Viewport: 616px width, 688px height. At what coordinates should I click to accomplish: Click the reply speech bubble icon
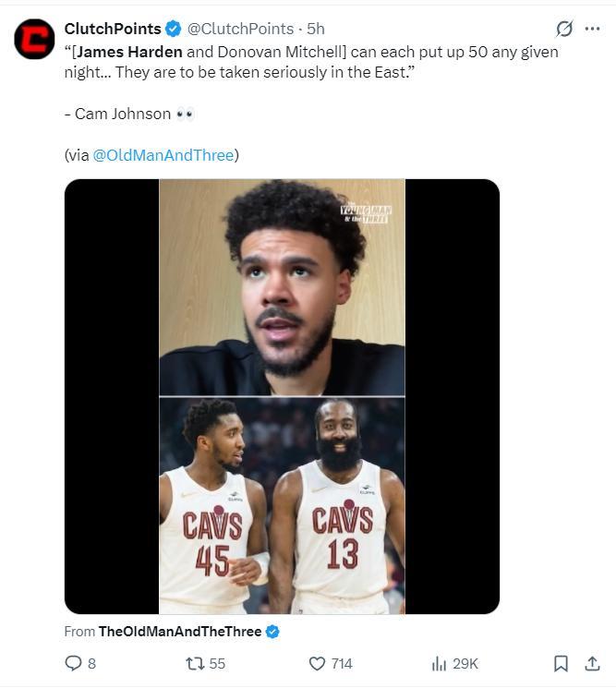click(x=74, y=663)
